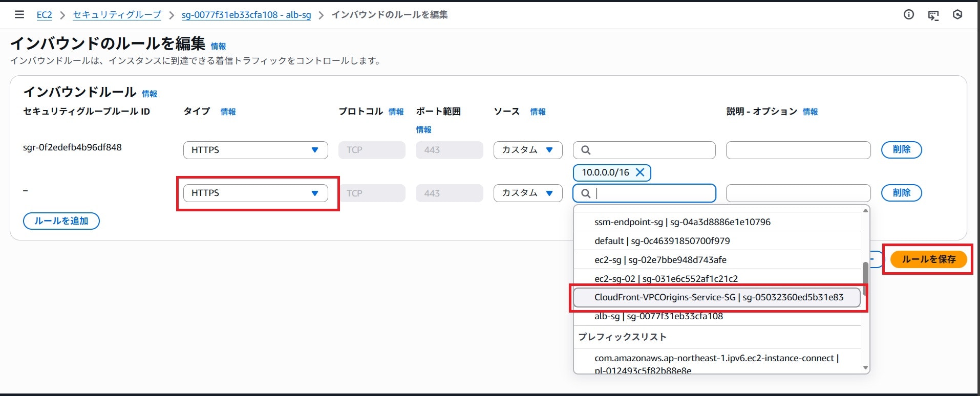Select ec2-sg-02 option in list
This screenshot has height=396, width=980.
(717, 278)
